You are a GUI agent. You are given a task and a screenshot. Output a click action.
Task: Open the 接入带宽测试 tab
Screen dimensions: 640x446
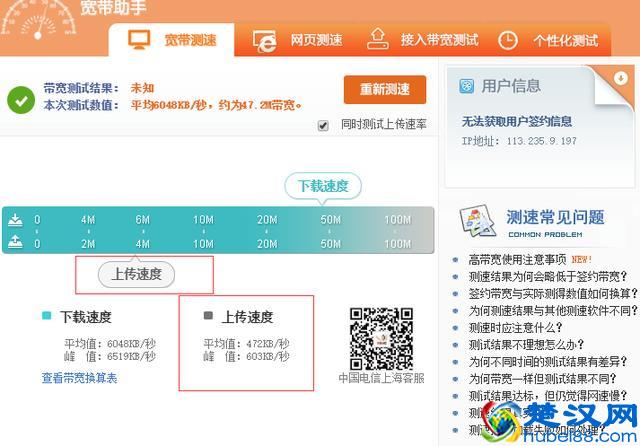point(422,40)
